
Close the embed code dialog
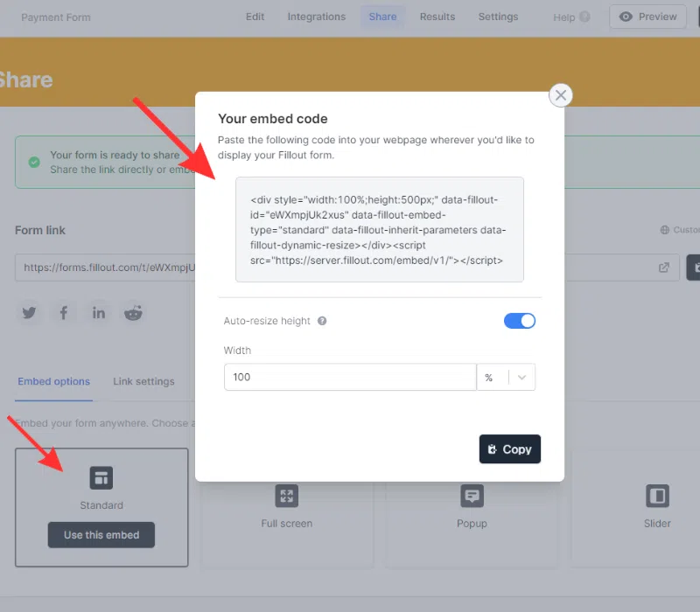coord(561,95)
